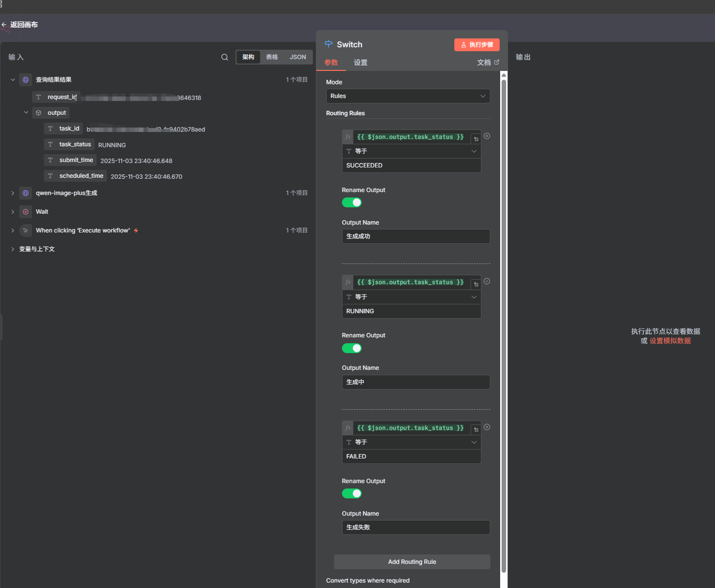Viewport: 715px width, 588px height.
Task: Open the Mode dropdown showing Rules
Action: 408,96
